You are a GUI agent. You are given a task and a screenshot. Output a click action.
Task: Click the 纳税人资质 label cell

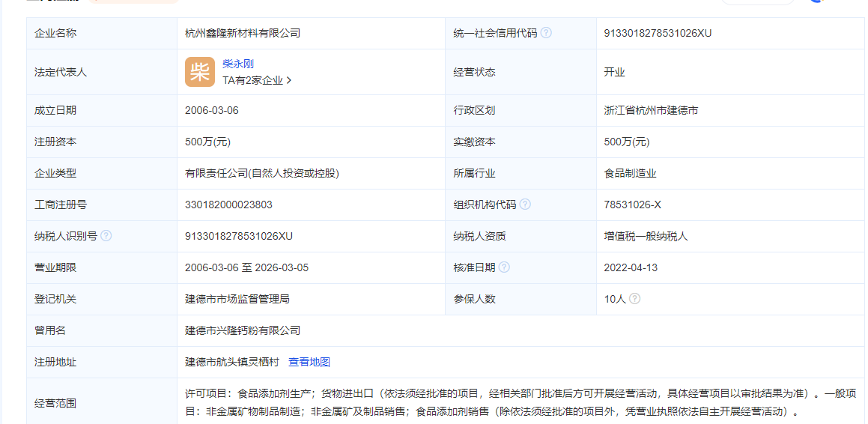521,237
